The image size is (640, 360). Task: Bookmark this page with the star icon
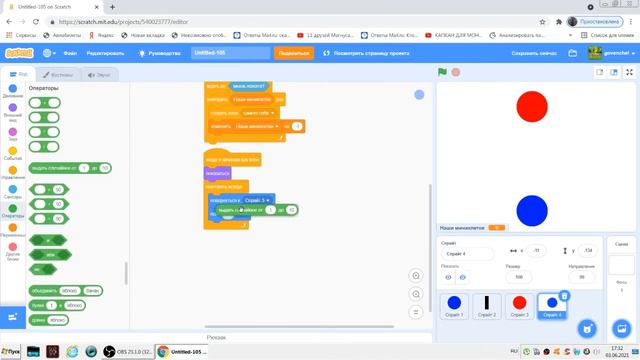pos(542,22)
